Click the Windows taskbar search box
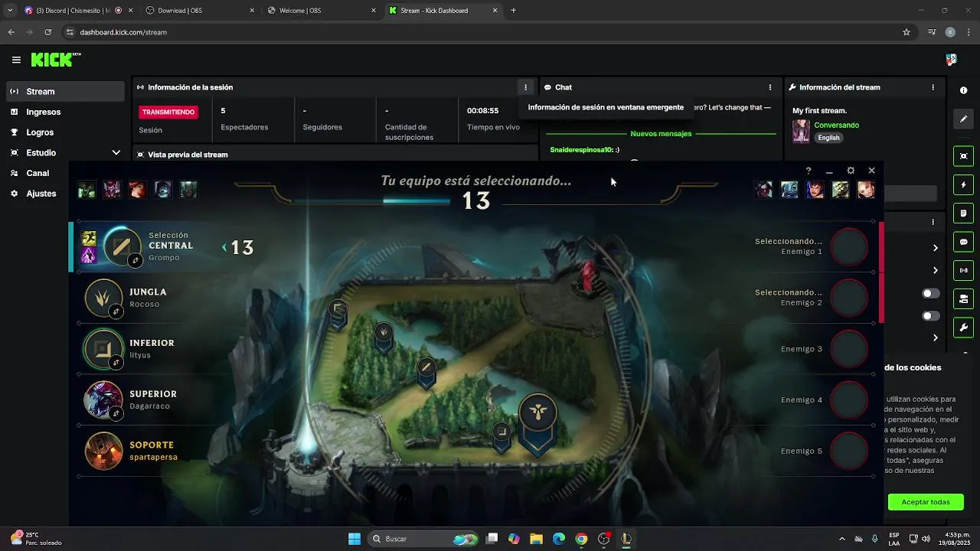The height and width of the screenshot is (551, 980). [x=423, y=539]
